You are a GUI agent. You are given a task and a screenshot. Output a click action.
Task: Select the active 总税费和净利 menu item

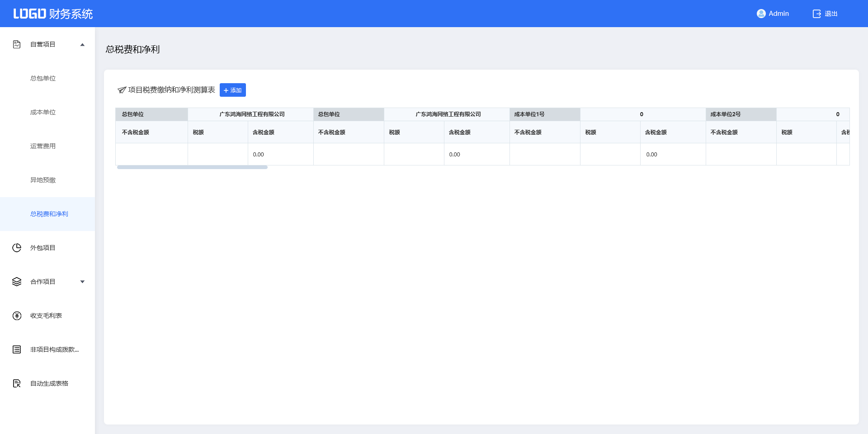coord(49,214)
